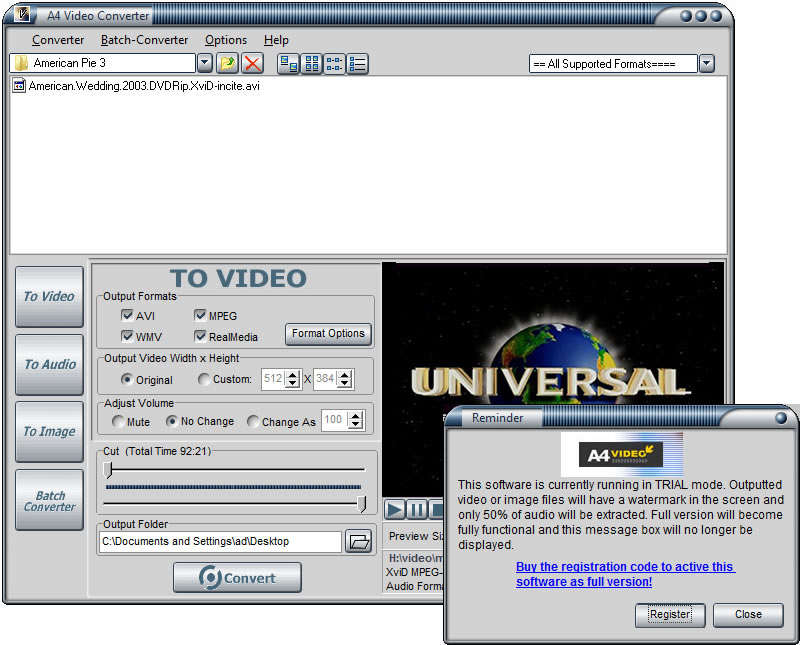
Task: Switch to the To Video mode
Action: point(49,296)
